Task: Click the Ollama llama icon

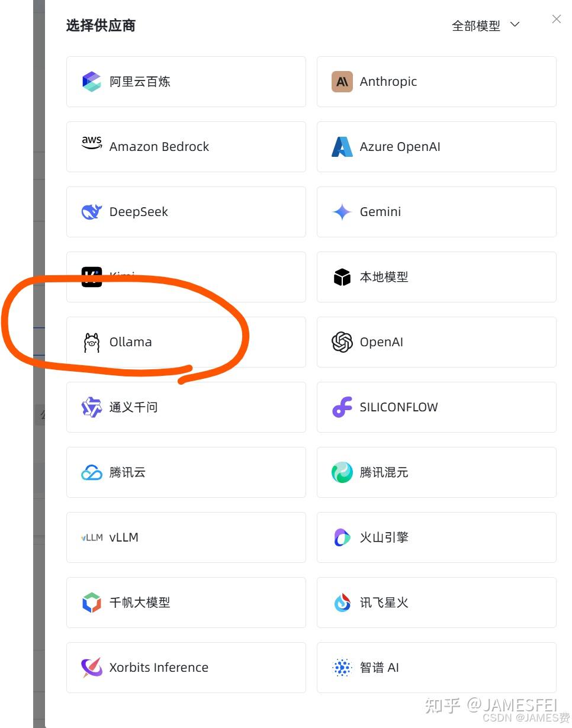Action: (x=92, y=342)
